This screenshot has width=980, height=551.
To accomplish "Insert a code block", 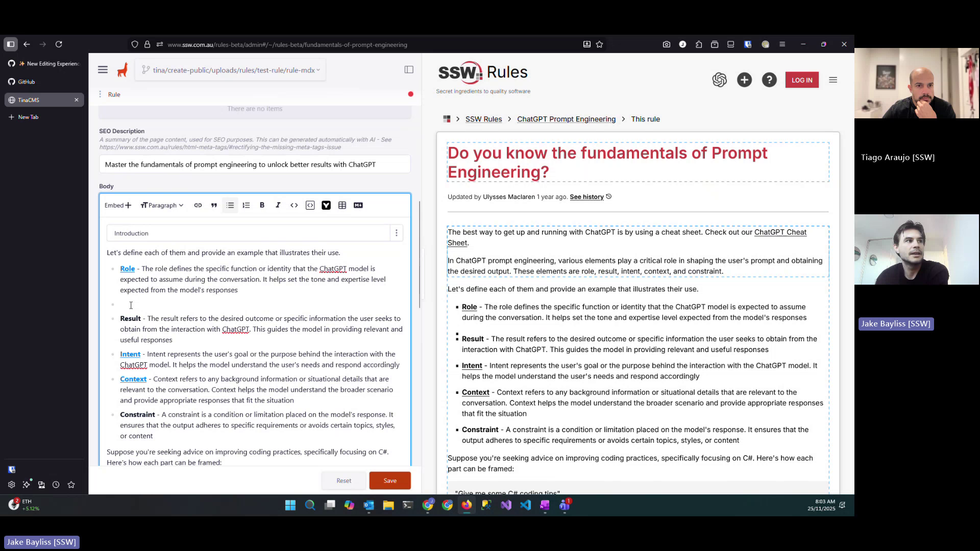I will [310, 206].
